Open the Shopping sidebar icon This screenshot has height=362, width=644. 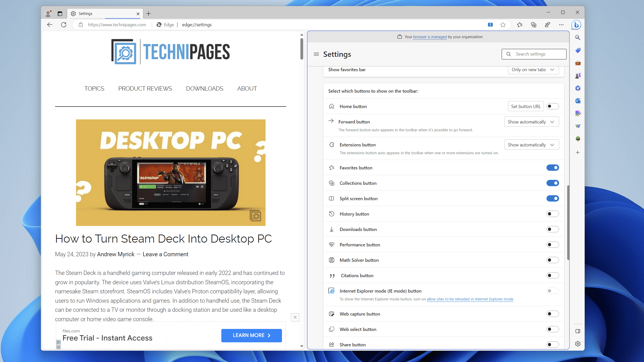click(578, 50)
